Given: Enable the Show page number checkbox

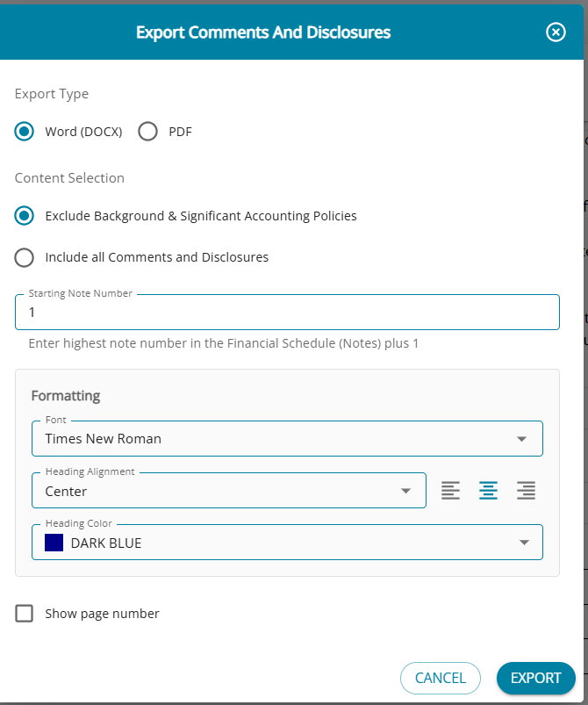Looking at the screenshot, I should click(x=25, y=614).
